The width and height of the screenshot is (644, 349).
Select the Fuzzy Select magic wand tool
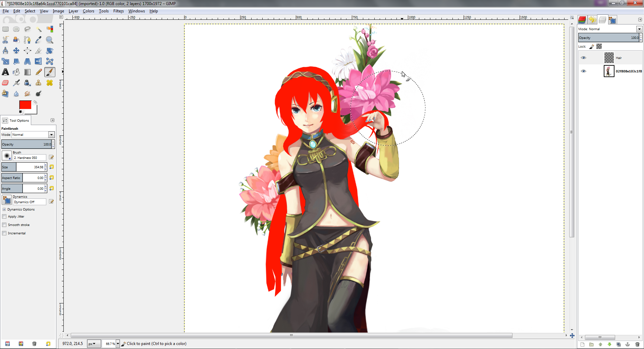[x=39, y=29]
